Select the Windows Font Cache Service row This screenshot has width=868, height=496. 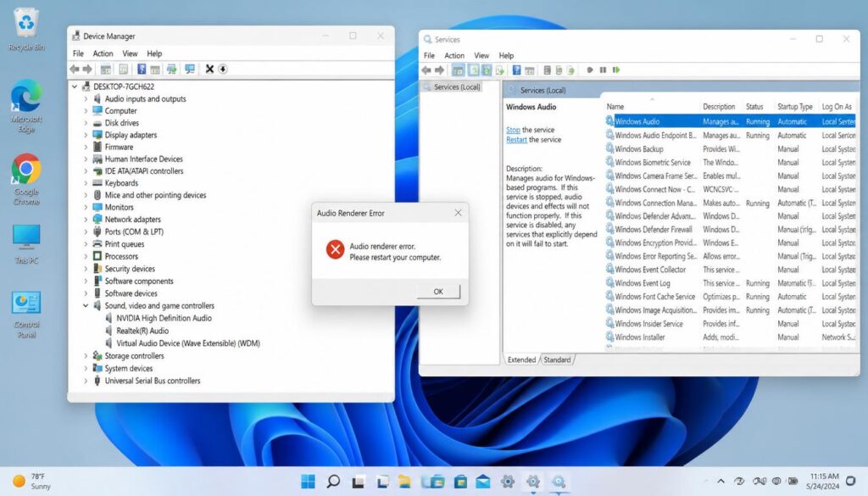coord(730,297)
